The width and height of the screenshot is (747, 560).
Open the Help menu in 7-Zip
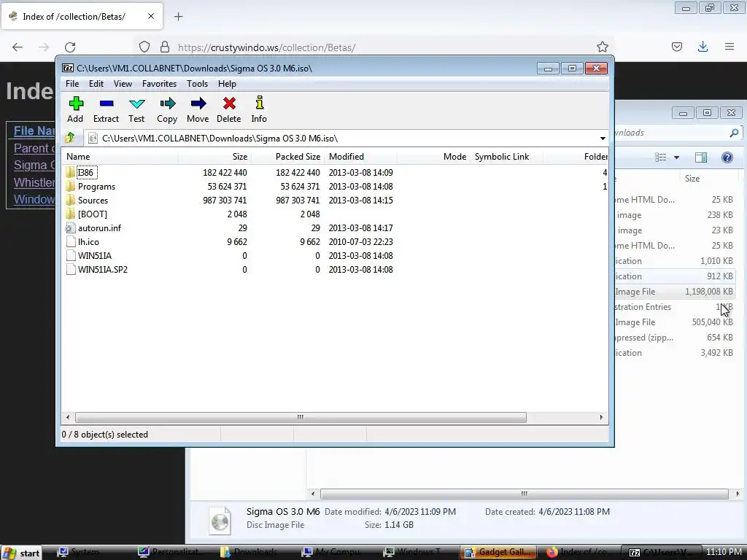pyautogui.click(x=228, y=84)
